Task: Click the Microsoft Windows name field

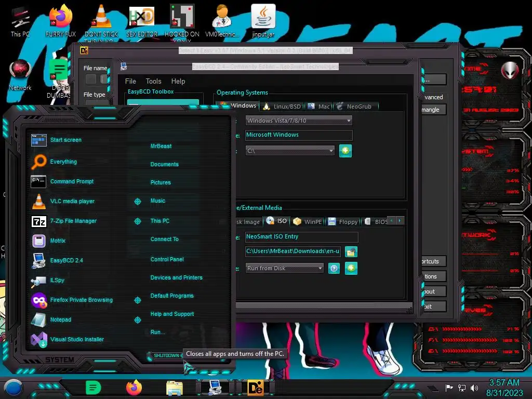Action: (x=299, y=135)
